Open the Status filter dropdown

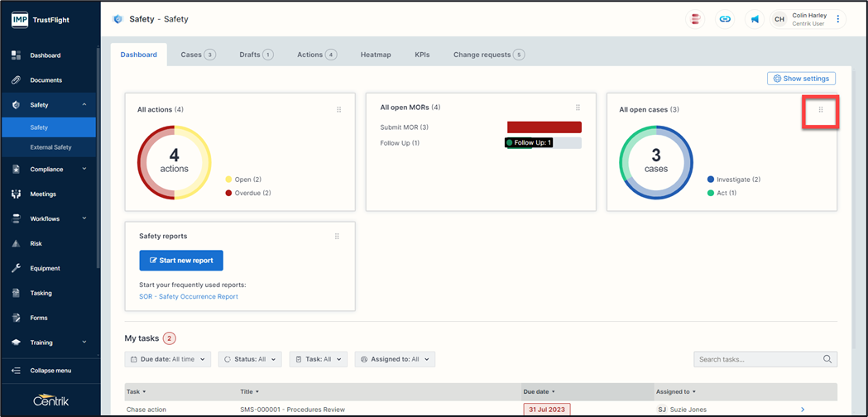(249, 359)
